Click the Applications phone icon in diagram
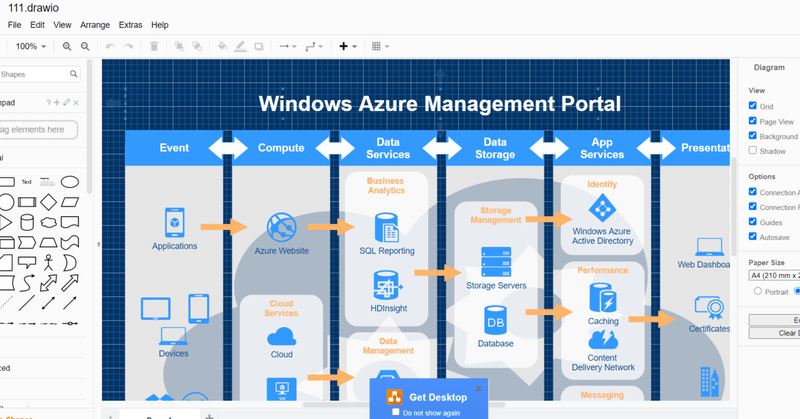Screen dimensions: 800x419 pos(174,223)
